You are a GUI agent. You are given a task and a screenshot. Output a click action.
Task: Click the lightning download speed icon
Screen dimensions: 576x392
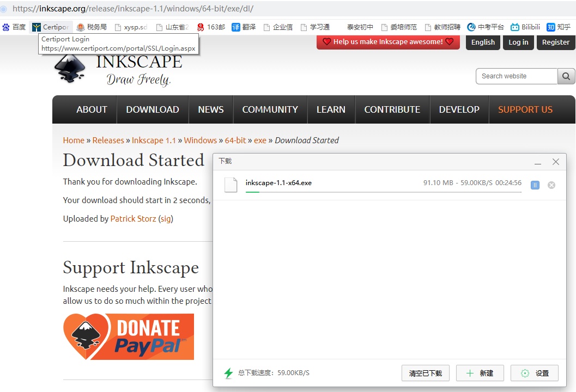tap(228, 373)
